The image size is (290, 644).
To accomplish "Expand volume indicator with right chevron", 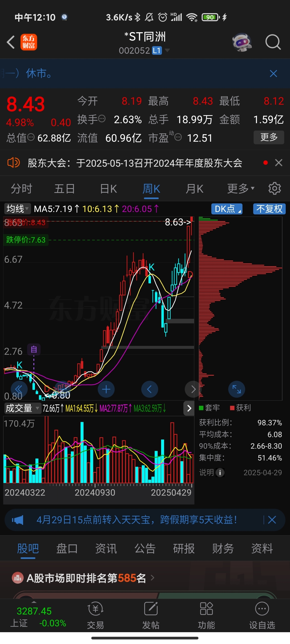I will click(189, 408).
